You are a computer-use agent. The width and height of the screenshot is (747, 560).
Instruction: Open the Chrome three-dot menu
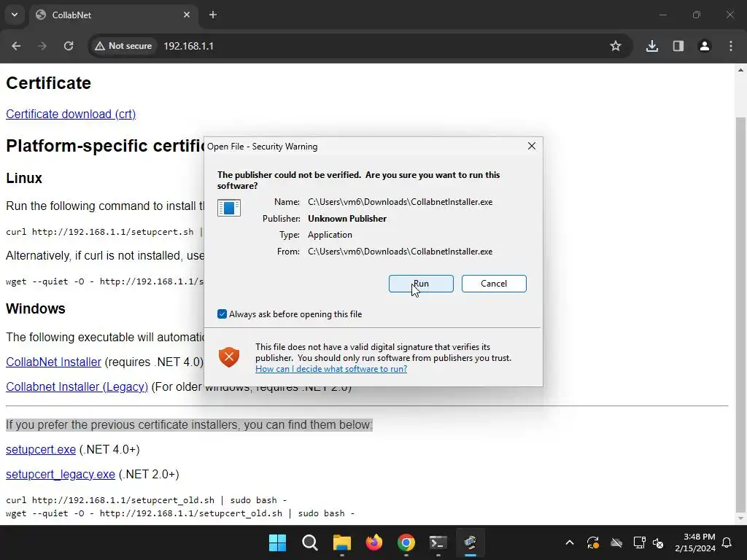731,46
